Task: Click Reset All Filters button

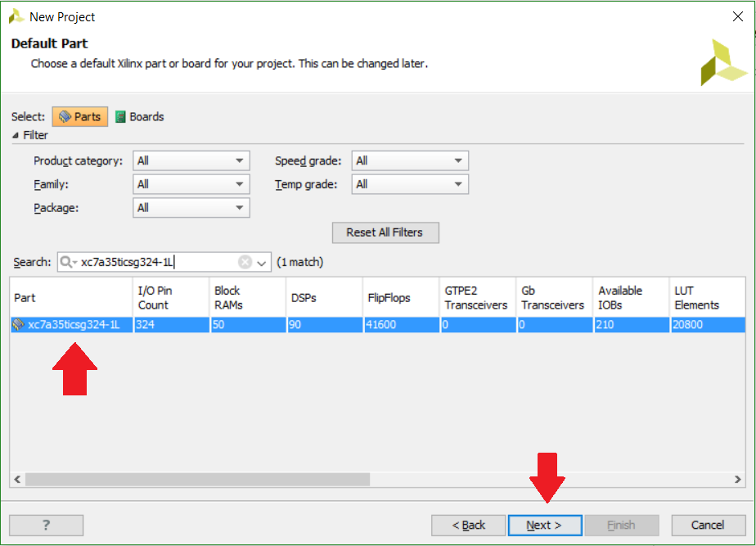Action: point(385,232)
